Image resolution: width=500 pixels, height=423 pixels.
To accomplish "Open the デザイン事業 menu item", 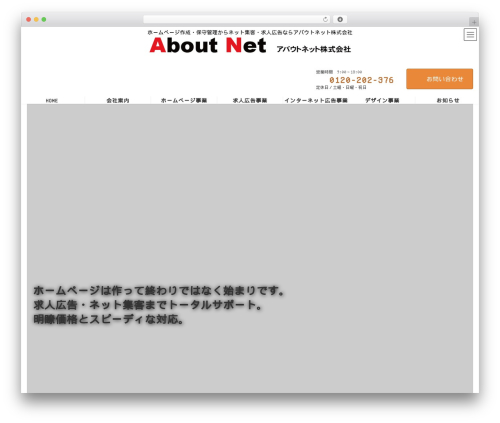I will click(382, 100).
